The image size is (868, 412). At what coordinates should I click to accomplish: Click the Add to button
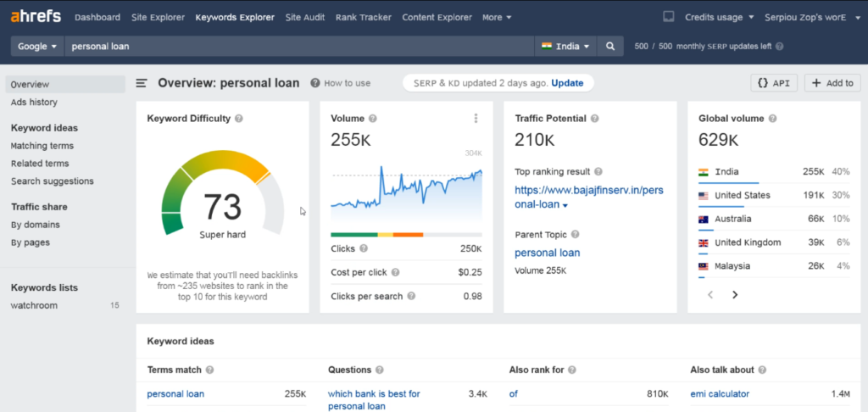coord(832,83)
